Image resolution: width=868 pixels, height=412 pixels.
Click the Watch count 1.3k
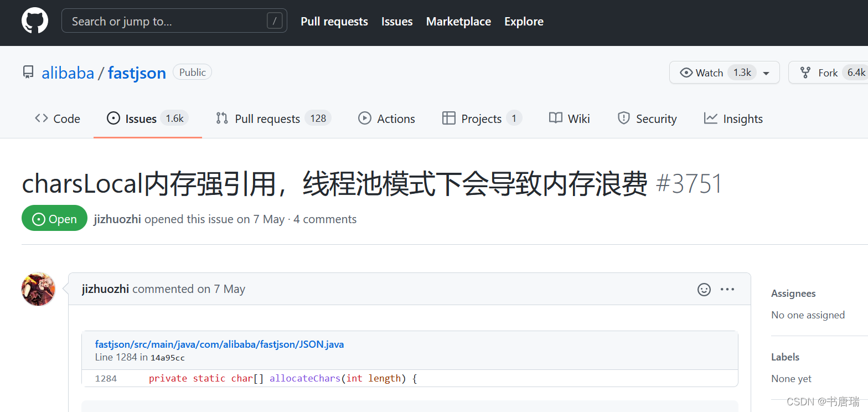tap(742, 73)
